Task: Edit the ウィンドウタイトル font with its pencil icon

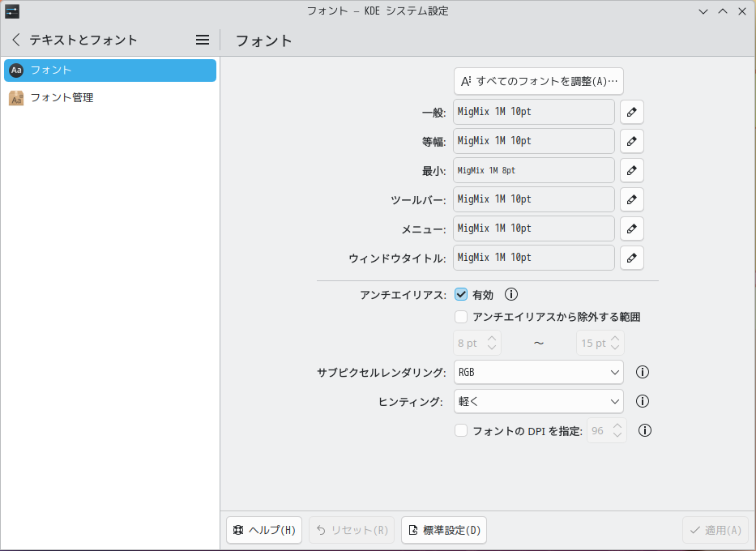Action: click(x=631, y=258)
